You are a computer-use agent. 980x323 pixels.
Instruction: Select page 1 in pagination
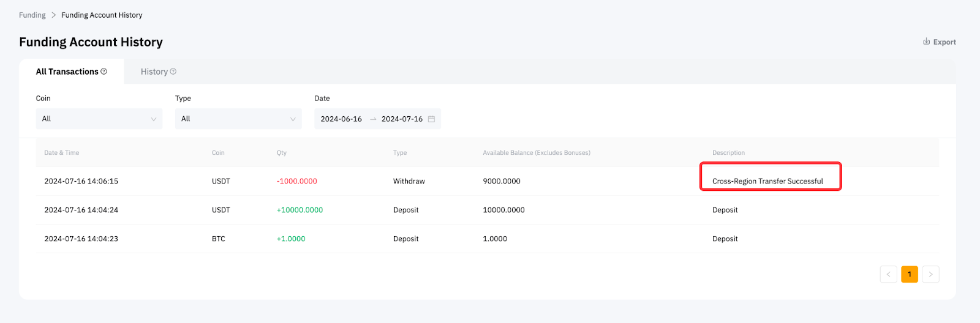pyautogui.click(x=909, y=274)
